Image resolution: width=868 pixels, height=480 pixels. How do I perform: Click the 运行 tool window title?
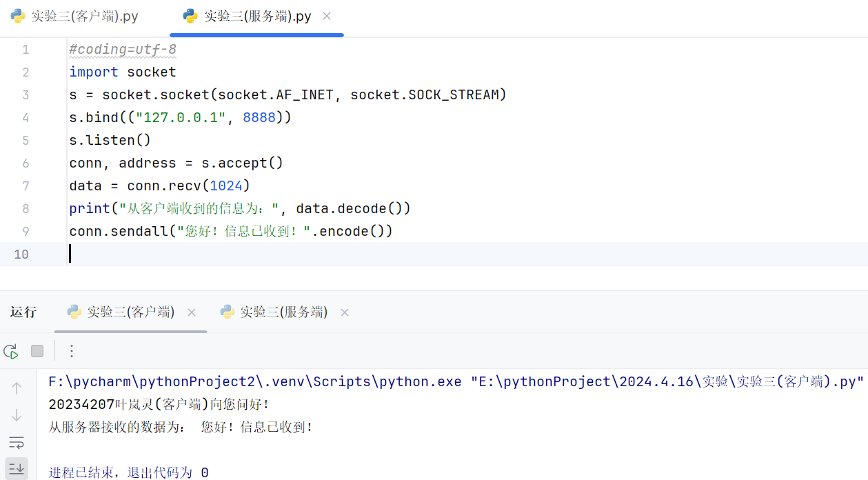click(x=23, y=312)
